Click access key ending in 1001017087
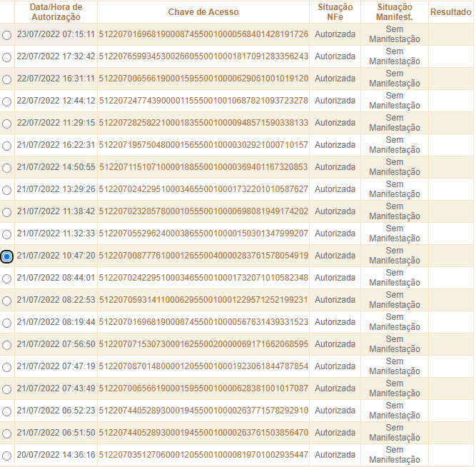The image size is (476, 467). pyautogui.click(x=203, y=388)
